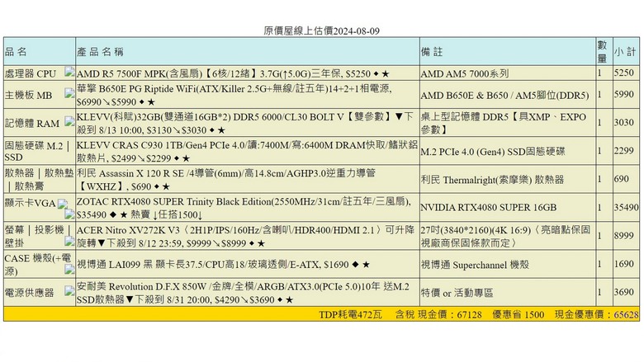
Task: Select the remark 視博通 Superchannel 機殼
Action: [x=475, y=265]
